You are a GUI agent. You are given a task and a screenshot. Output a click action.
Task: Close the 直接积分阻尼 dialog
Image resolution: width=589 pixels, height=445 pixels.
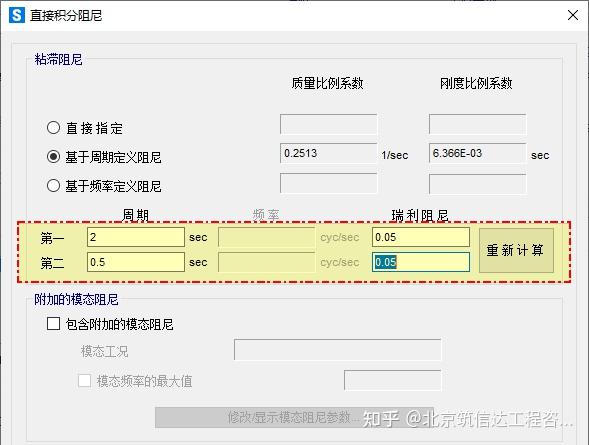click(x=573, y=15)
